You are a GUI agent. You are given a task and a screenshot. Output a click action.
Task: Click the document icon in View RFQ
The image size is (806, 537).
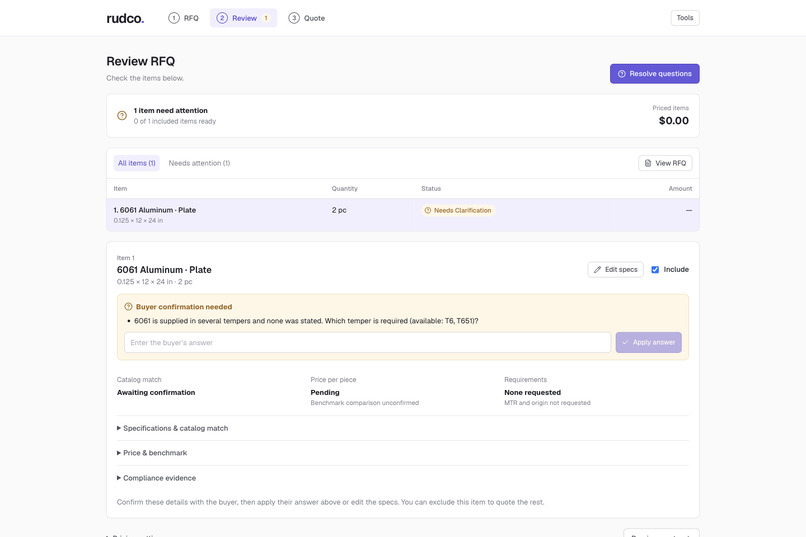(648, 163)
